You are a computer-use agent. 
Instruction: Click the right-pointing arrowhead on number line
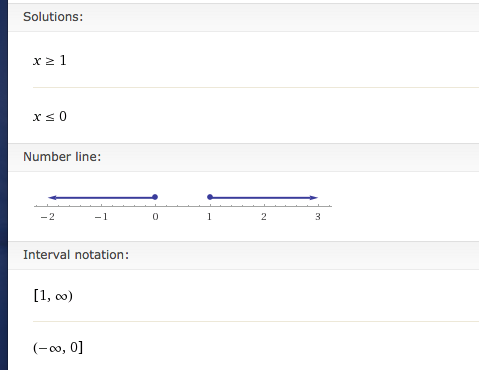coord(313,198)
